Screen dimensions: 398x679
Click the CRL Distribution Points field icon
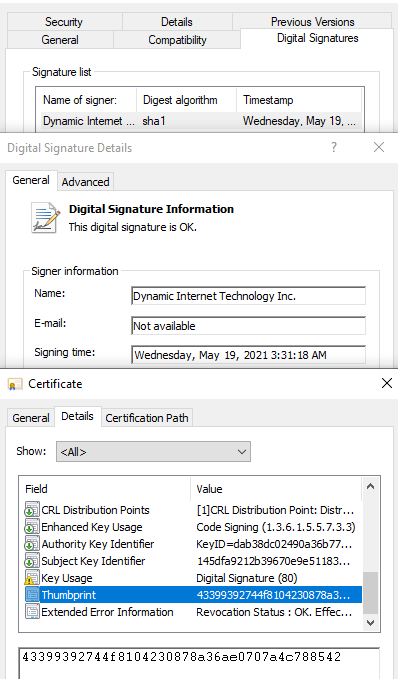(x=32, y=510)
